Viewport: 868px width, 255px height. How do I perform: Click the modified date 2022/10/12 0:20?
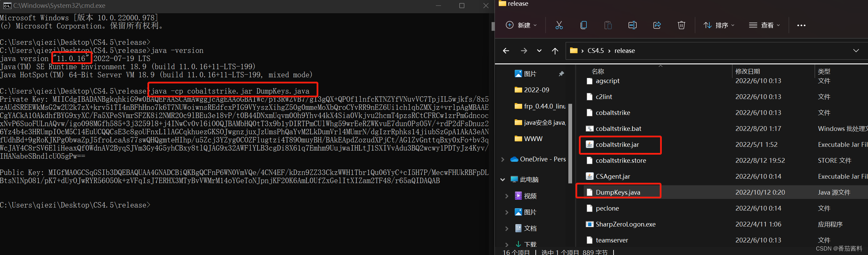[x=760, y=192]
